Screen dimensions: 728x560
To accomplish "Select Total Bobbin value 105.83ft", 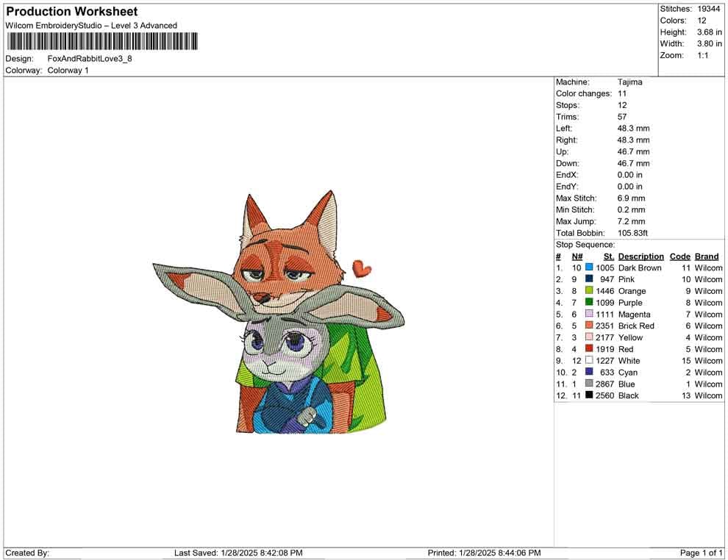I will pyautogui.click(x=632, y=233).
